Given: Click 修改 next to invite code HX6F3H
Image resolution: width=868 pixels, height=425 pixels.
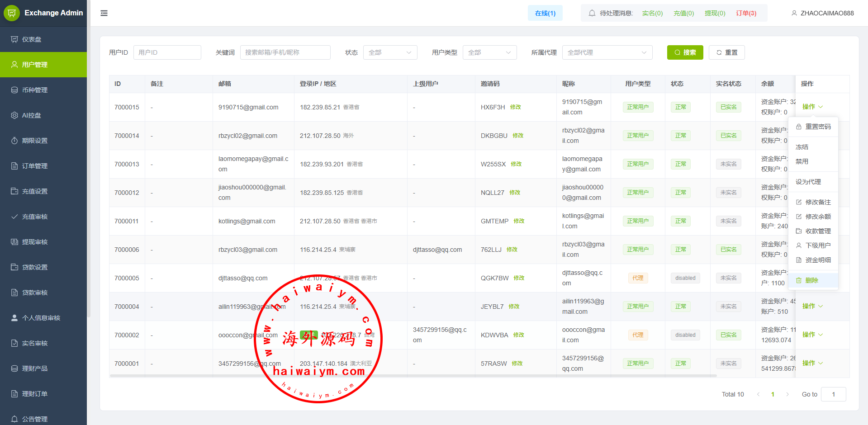Looking at the screenshot, I should (x=515, y=107).
